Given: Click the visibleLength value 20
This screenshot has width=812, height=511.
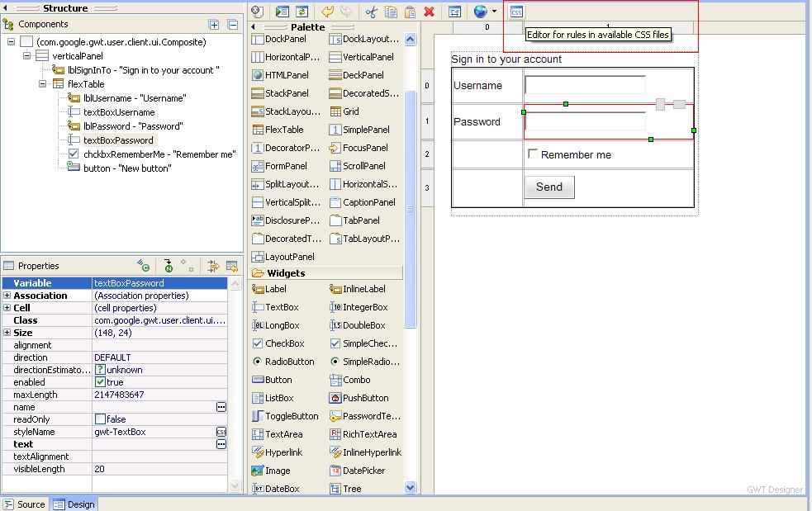Looking at the screenshot, I should coord(99,469).
